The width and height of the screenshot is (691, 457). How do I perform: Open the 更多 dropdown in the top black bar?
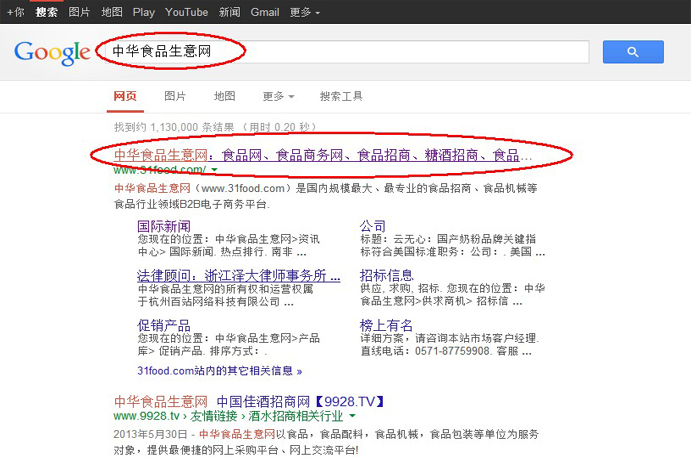pyautogui.click(x=305, y=12)
